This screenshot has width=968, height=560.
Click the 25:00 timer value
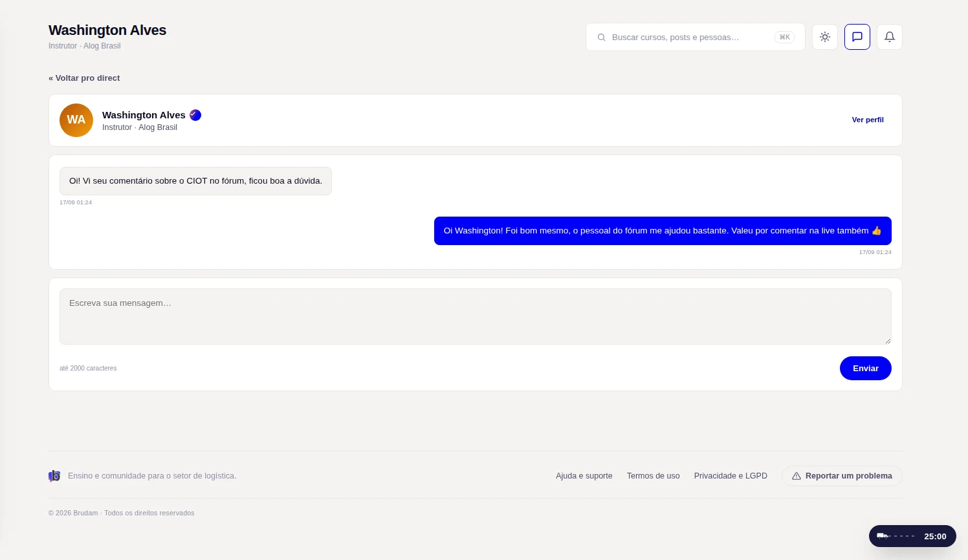[935, 536]
